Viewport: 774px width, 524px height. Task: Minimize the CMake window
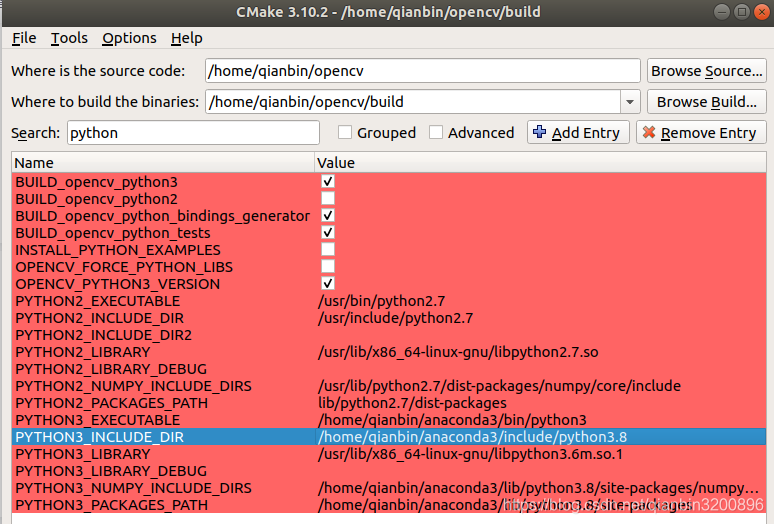[x=722, y=12]
